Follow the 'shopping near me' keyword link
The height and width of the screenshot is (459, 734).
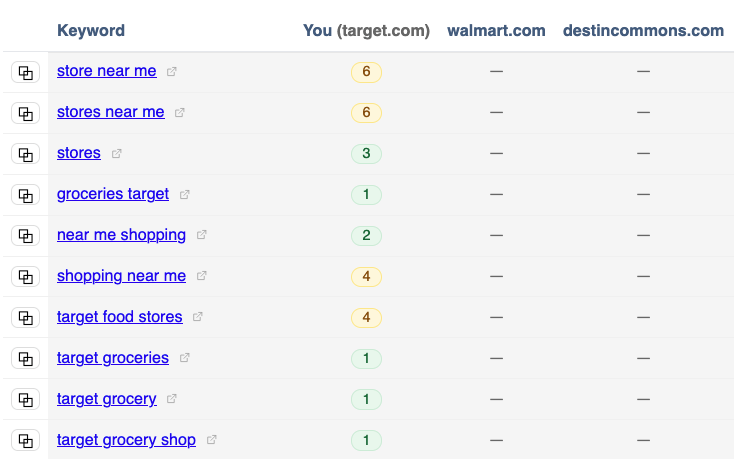click(x=121, y=276)
